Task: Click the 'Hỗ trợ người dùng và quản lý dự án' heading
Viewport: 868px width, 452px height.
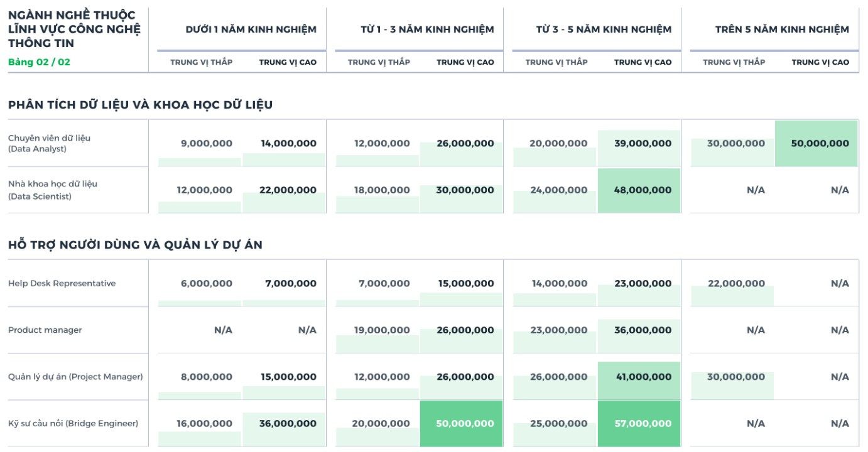Action: (135, 245)
